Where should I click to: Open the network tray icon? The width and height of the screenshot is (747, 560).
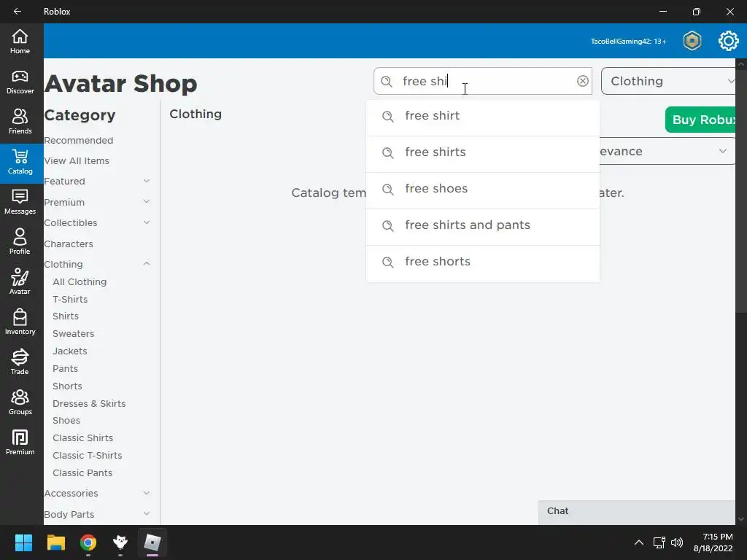[659, 542]
